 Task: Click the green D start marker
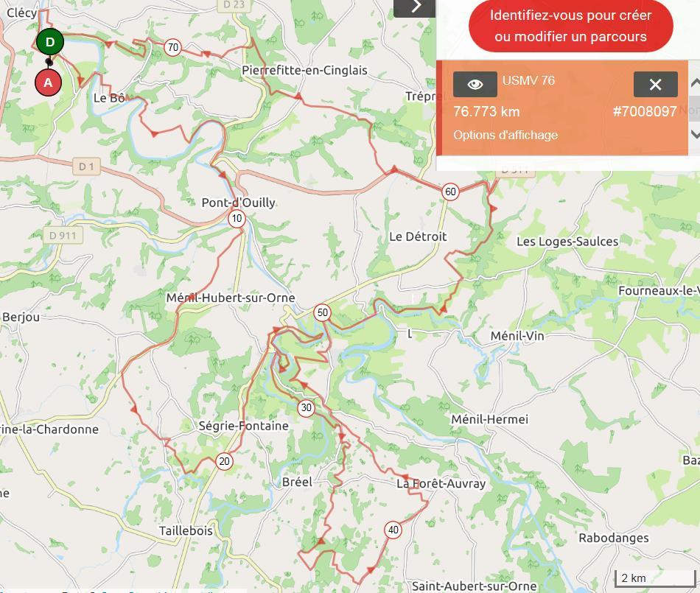click(50, 42)
